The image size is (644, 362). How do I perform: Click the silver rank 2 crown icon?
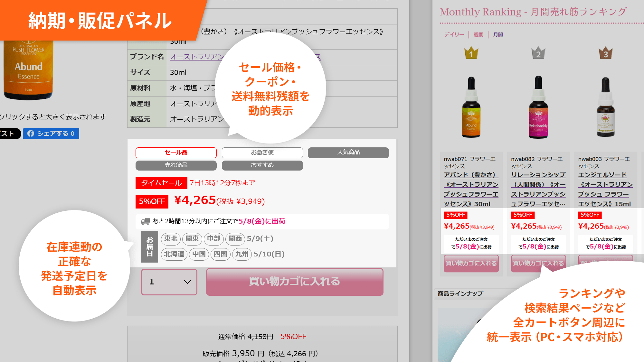[538, 53]
